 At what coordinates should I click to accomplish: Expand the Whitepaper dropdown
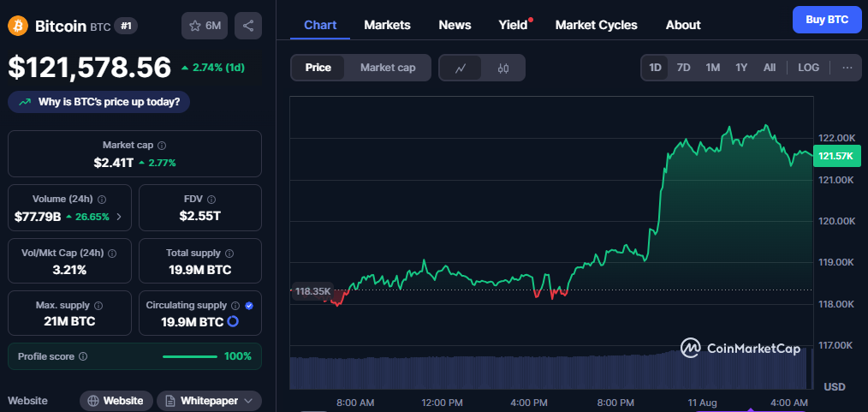[x=209, y=400]
